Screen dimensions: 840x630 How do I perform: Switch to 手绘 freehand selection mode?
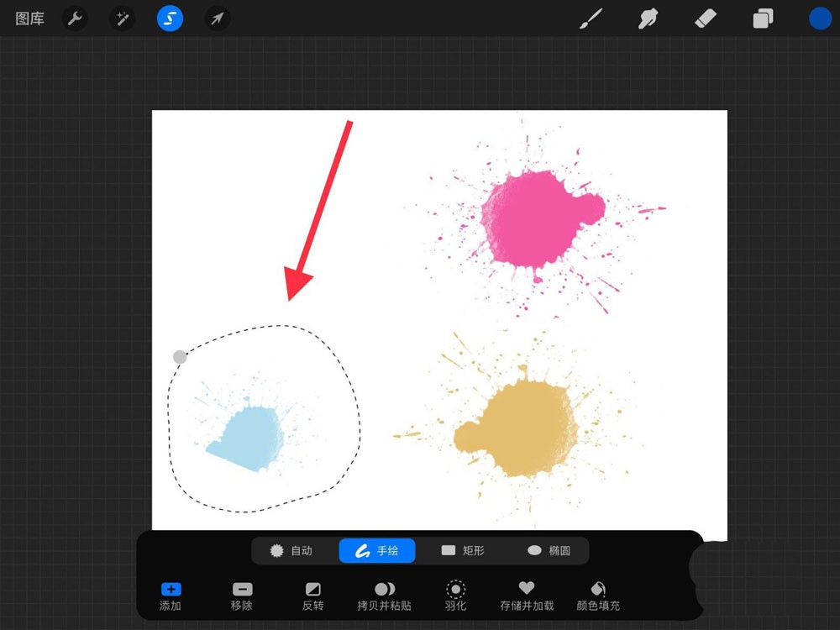pyautogui.click(x=377, y=551)
